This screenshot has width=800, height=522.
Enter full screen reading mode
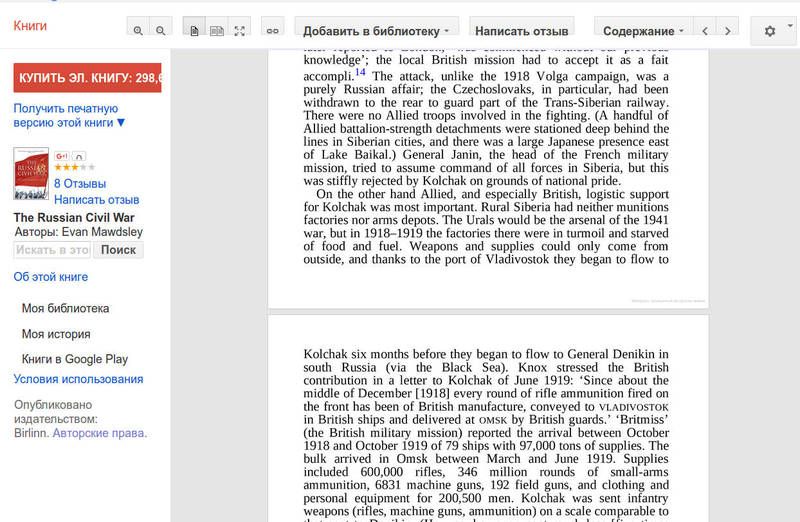(240, 31)
